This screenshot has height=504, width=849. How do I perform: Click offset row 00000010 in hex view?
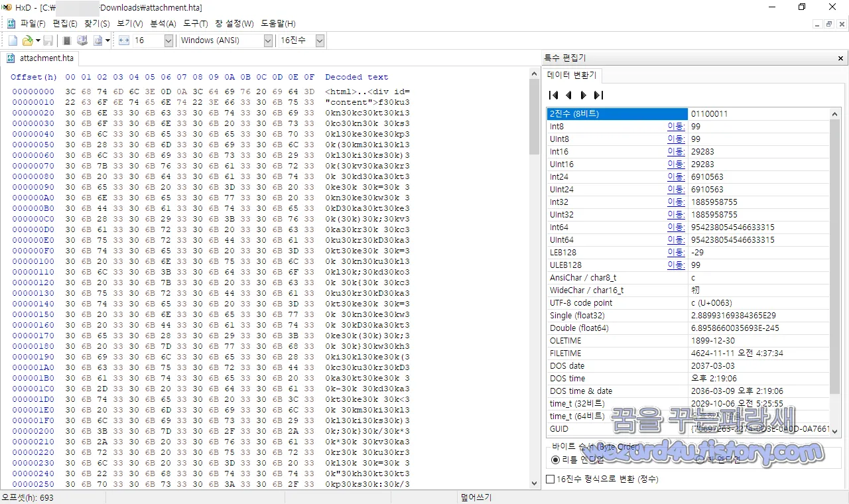[x=33, y=102]
